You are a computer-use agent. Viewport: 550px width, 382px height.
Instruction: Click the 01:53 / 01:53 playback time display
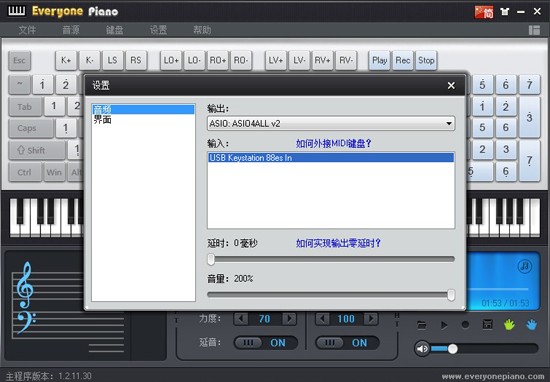pos(505,303)
